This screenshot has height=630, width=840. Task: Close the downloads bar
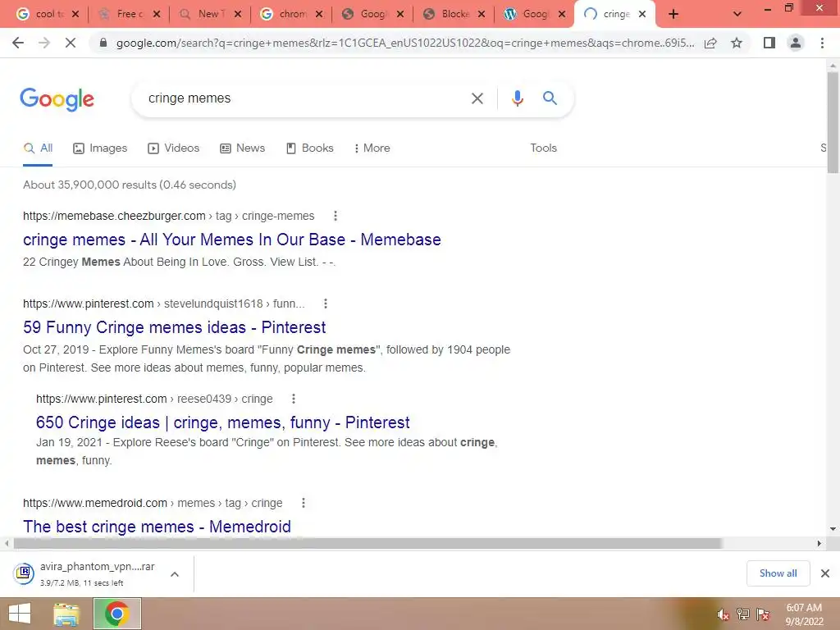point(825,573)
